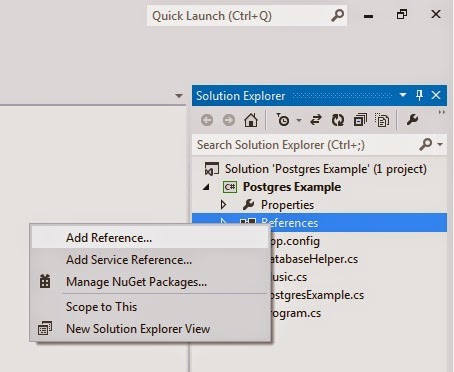Toggle auto-hide pin on Solution Explorer
The width and height of the screenshot is (454, 372).
419,95
